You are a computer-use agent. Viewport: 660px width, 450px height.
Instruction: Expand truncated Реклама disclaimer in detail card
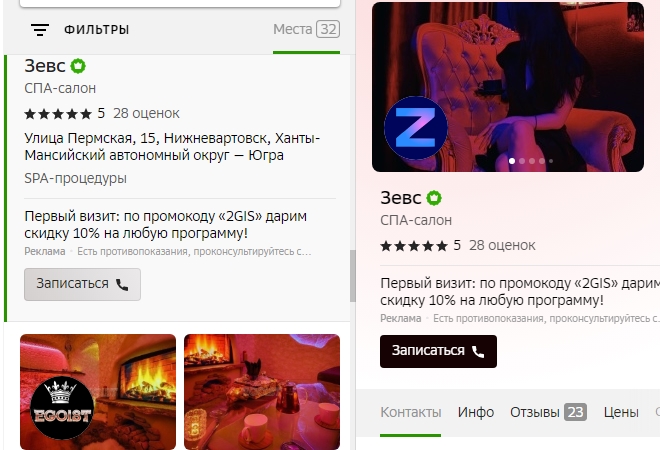point(520,319)
